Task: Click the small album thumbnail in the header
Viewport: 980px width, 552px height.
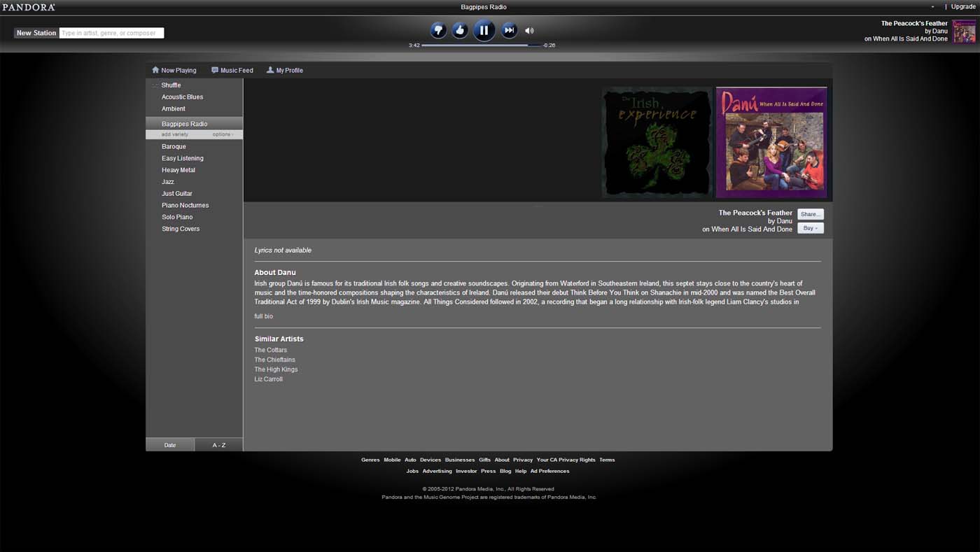Action: click(964, 31)
